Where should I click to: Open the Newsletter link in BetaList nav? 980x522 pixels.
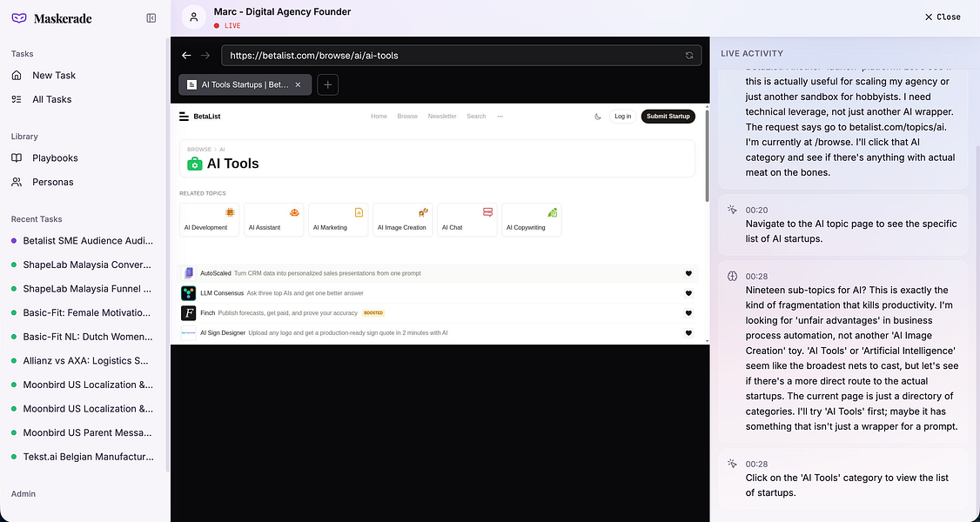(x=442, y=116)
